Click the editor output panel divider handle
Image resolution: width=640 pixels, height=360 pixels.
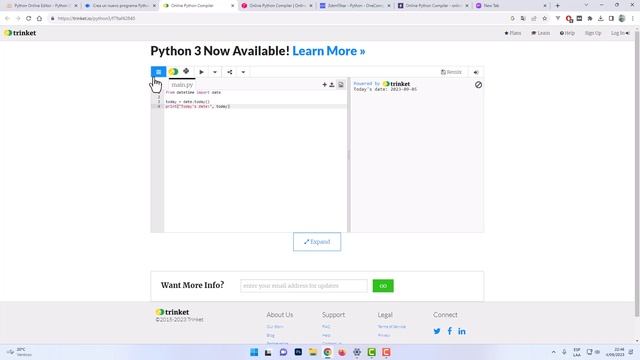(349, 155)
